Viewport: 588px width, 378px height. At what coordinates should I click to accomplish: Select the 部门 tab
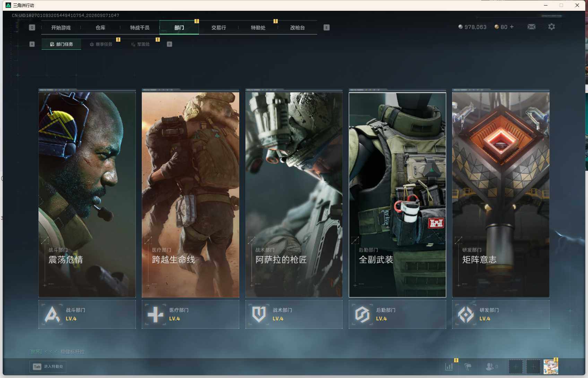tap(179, 27)
